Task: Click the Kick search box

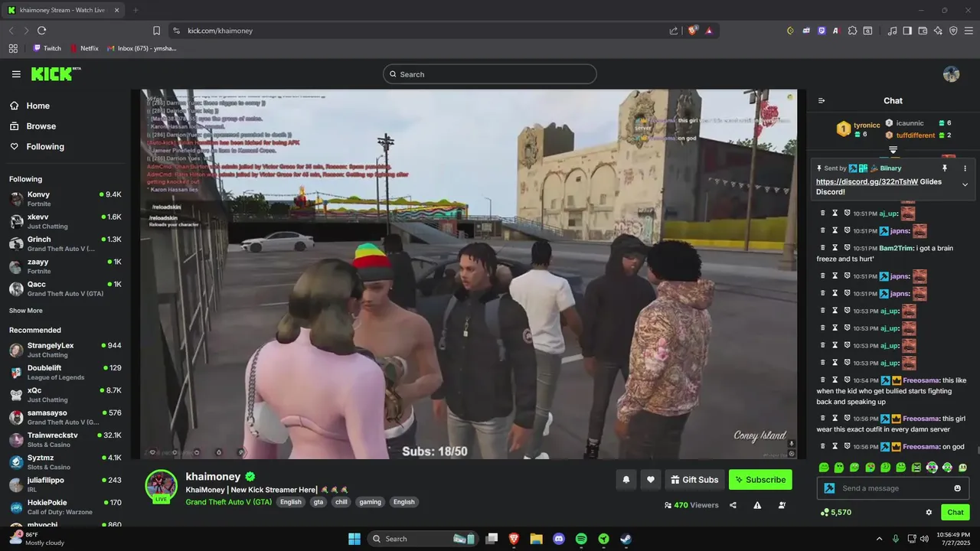Action: point(490,74)
